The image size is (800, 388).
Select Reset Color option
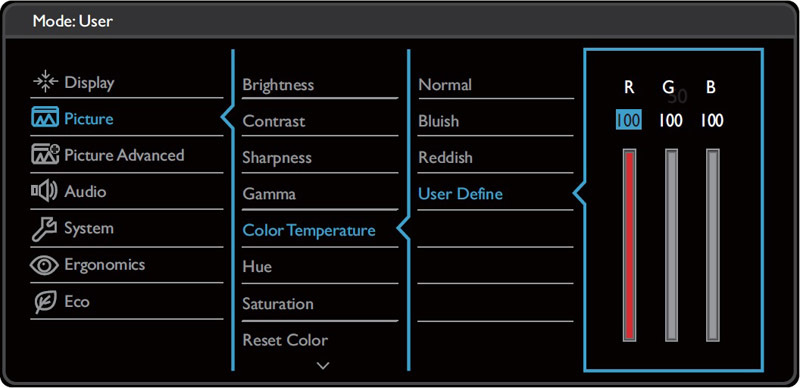(x=285, y=340)
